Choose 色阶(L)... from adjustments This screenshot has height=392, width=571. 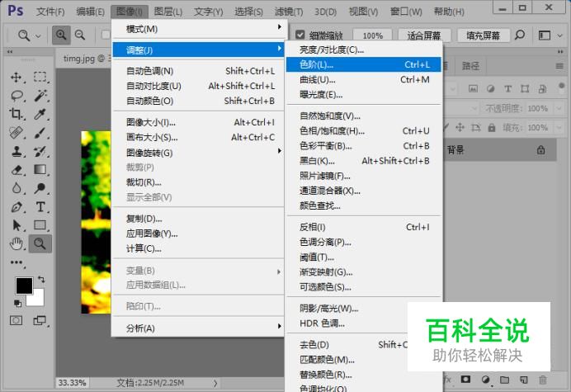pos(364,64)
